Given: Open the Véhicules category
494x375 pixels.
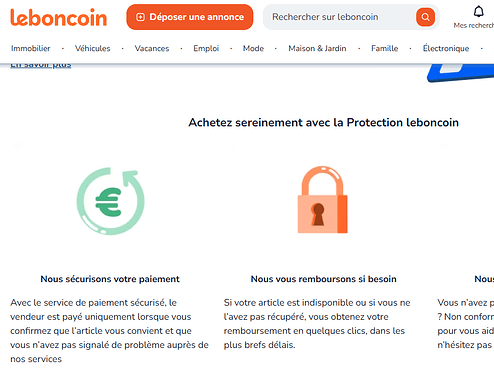Looking at the screenshot, I should [x=93, y=48].
